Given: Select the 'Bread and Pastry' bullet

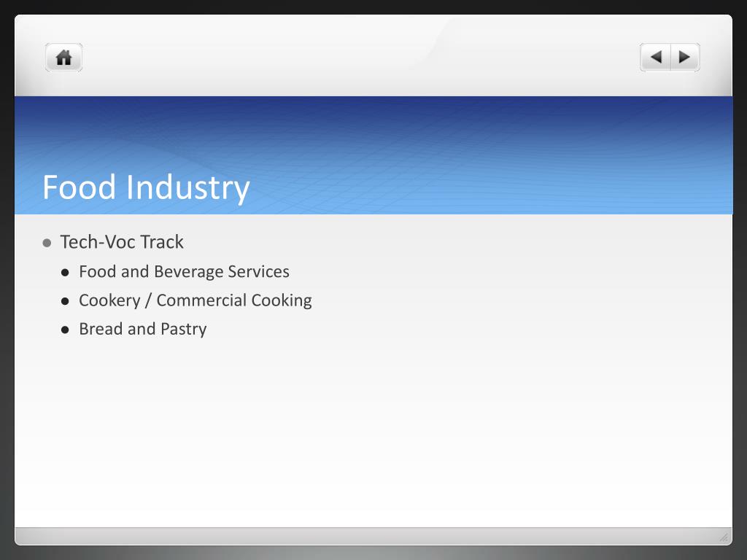Looking at the screenshot, I should 143,329.
